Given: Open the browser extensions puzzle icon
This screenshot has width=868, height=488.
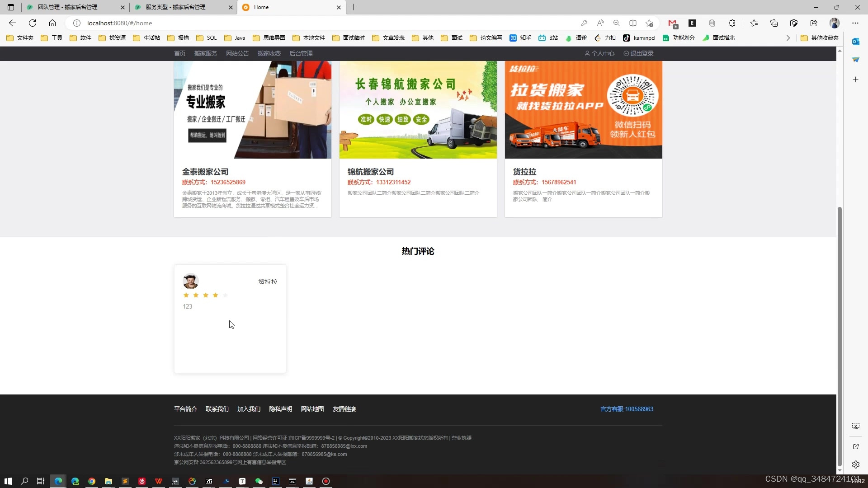Looking at the screenshot, I should [x=732, y=23].
